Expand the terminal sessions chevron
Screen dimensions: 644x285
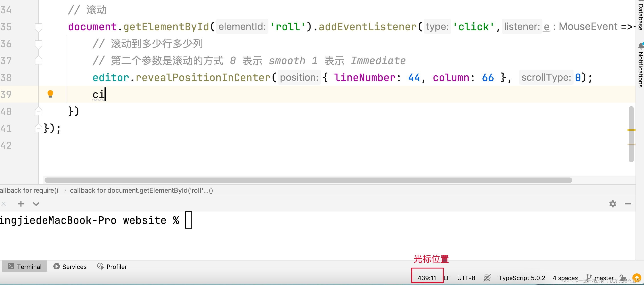click(36, 204)
